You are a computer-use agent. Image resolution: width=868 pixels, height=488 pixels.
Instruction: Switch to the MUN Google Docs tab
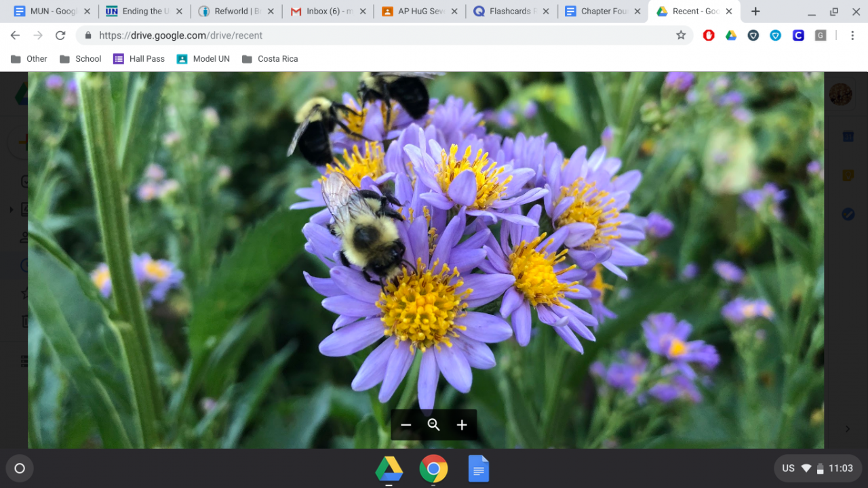click(x=51, y=12)
